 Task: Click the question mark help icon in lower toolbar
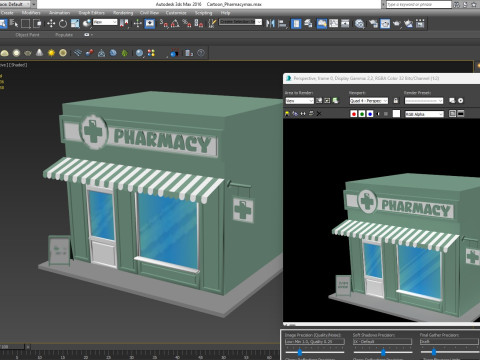201,53
